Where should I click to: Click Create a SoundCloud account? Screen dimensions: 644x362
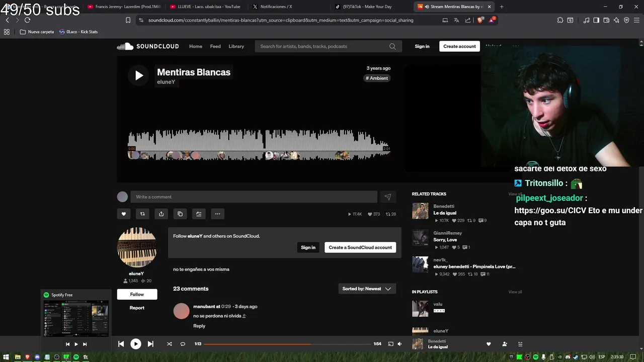(360, 247)
